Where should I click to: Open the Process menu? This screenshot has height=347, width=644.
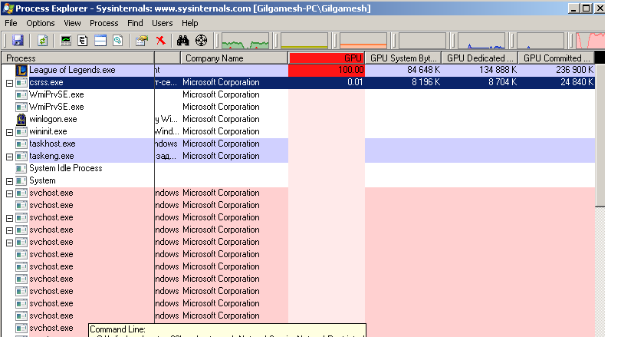104,23
